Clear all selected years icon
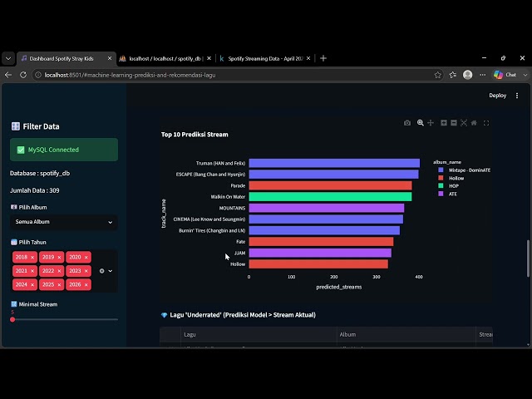The image size is (532, 399). 101,271
